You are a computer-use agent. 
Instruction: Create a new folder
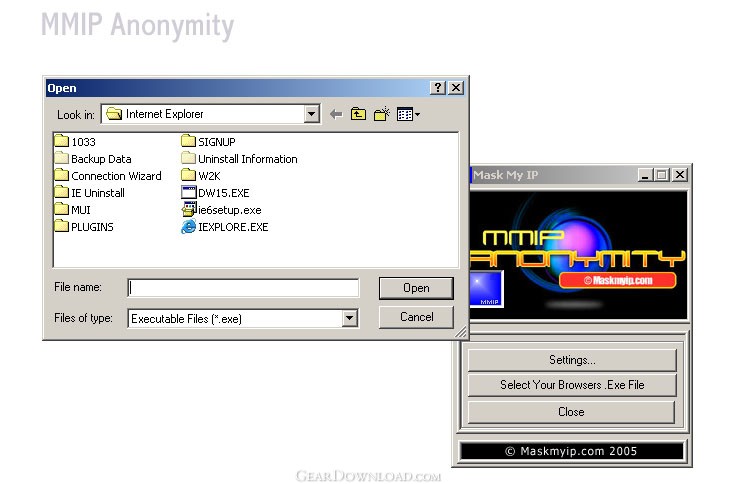(382, 114)
